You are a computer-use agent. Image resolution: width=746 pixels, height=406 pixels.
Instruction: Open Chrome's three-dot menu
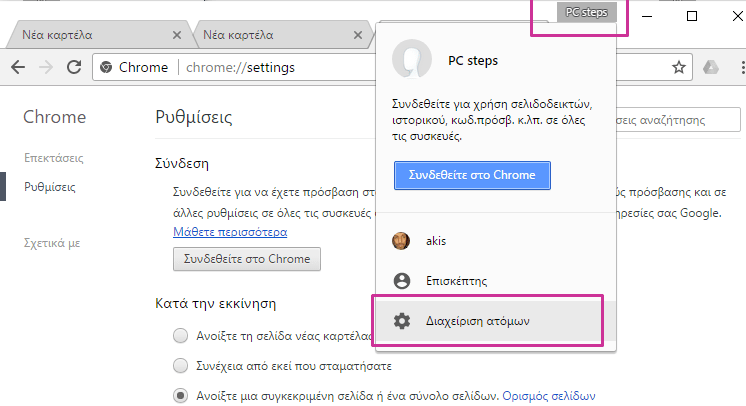click(x=743, y=67)
